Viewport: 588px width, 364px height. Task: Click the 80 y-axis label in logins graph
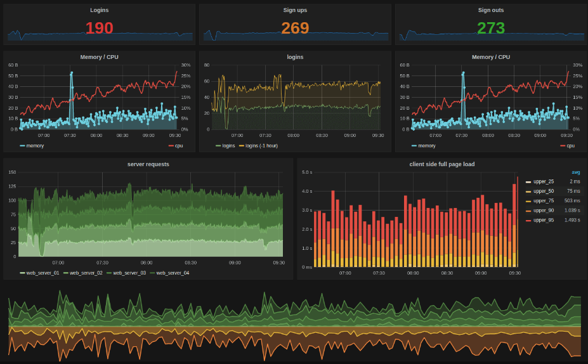point(207,65)
